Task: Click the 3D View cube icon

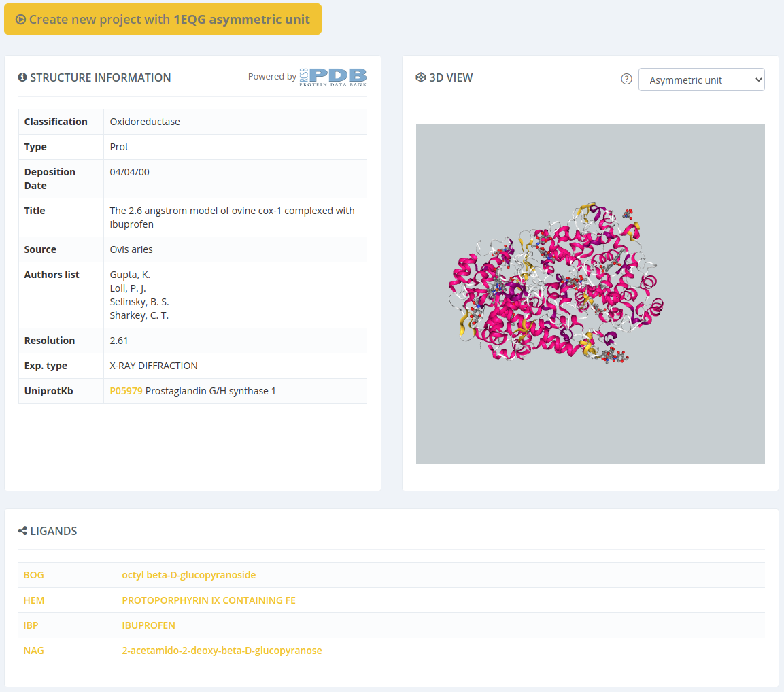Action: tap(421, 77)
